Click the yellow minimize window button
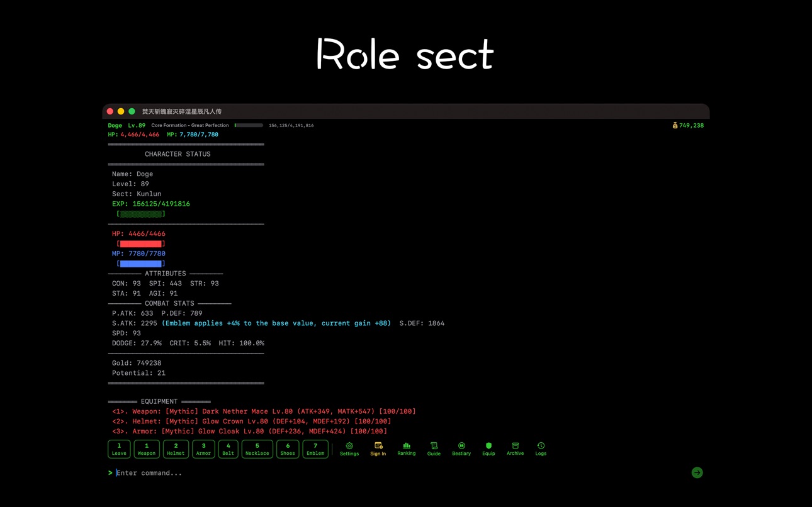The image size is (812, 507). 121,111
